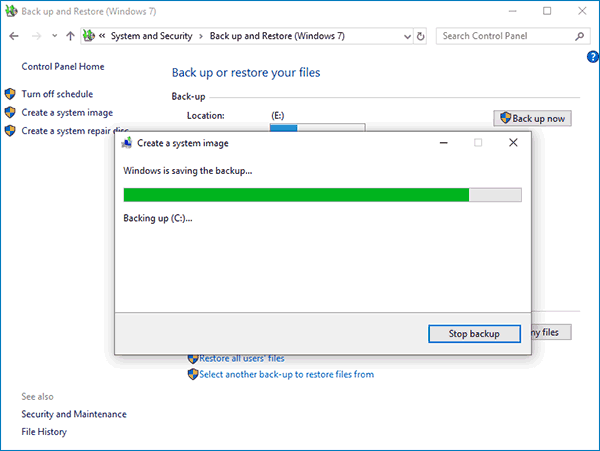Maximize the Back up and Restore window
This screenshot has height=451, width=600.
click(547, 11)
